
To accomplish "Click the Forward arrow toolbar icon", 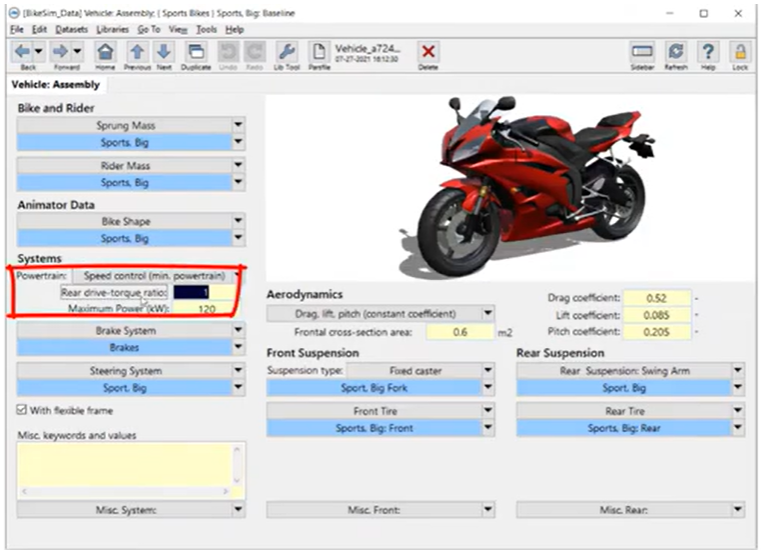I will pyautogui.click(x=60, y=51).
